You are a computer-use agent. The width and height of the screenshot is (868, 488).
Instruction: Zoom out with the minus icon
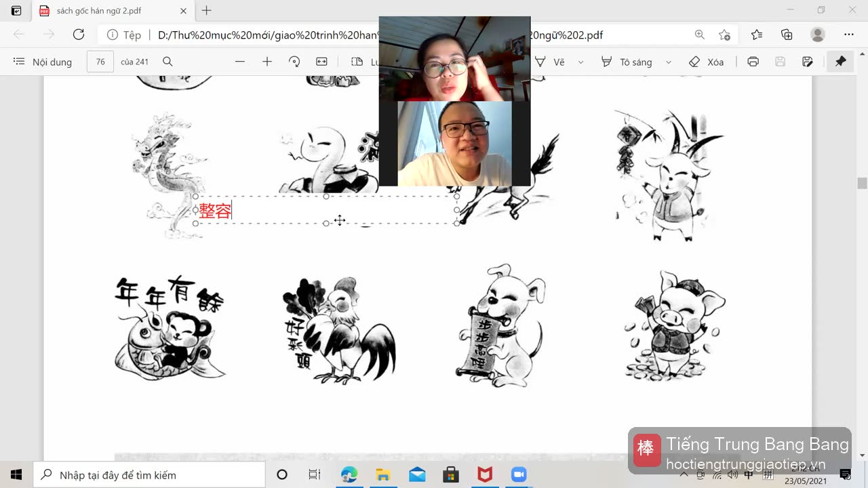(240, 62)
